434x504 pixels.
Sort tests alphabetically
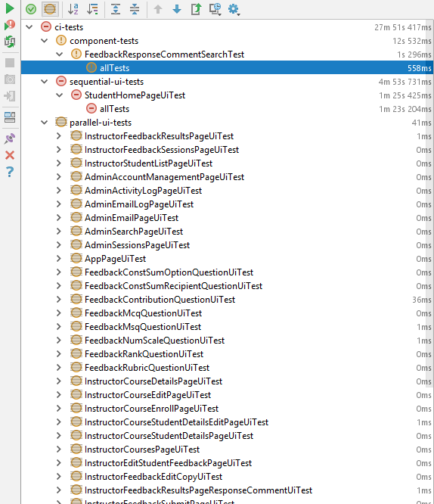point(73,9)
